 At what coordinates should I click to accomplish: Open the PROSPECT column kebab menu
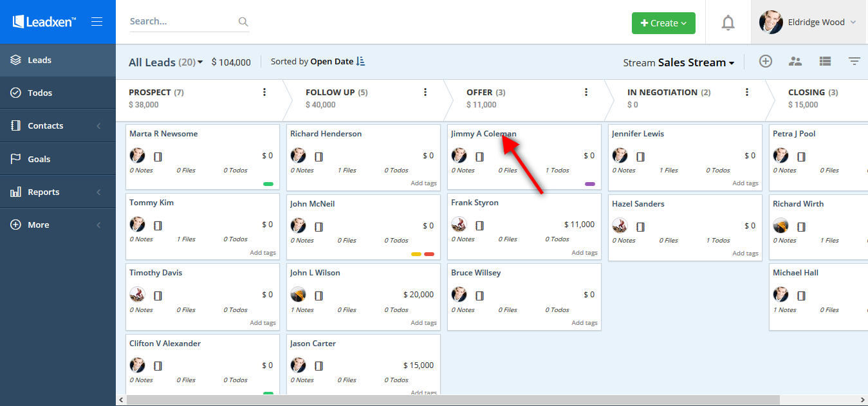point(264,92)
